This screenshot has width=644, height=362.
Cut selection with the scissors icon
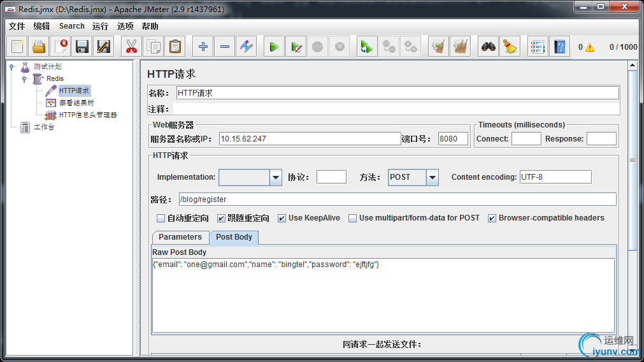[x=131, y=47]
